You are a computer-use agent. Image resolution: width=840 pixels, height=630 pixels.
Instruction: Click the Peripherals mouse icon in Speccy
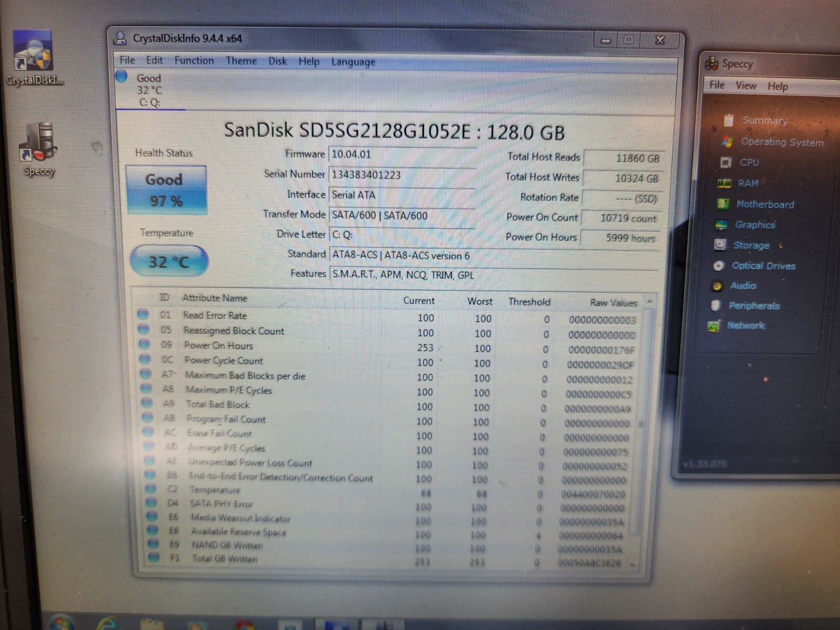click(x=715, y=306)
